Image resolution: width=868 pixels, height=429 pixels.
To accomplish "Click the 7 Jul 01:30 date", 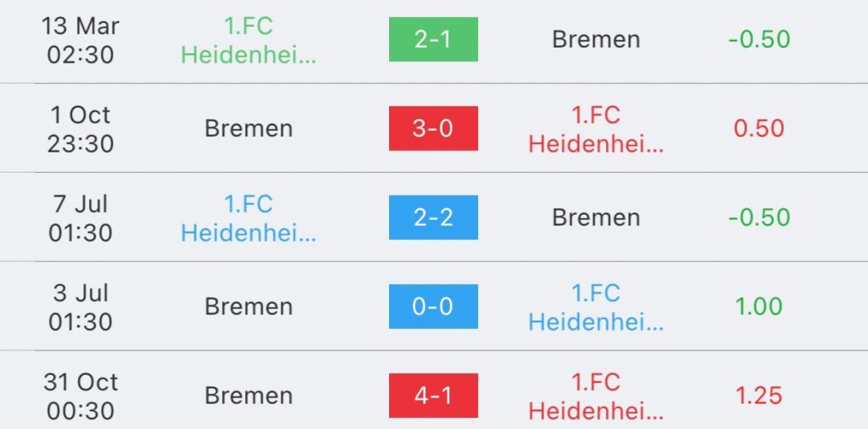I will click(x=79, y=218).
